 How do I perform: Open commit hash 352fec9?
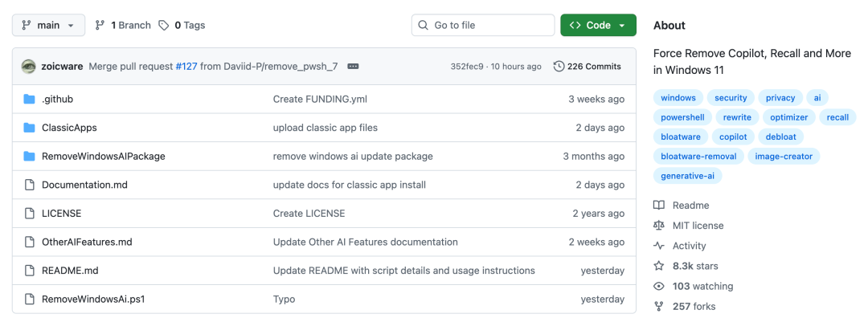tap(468, 67)
